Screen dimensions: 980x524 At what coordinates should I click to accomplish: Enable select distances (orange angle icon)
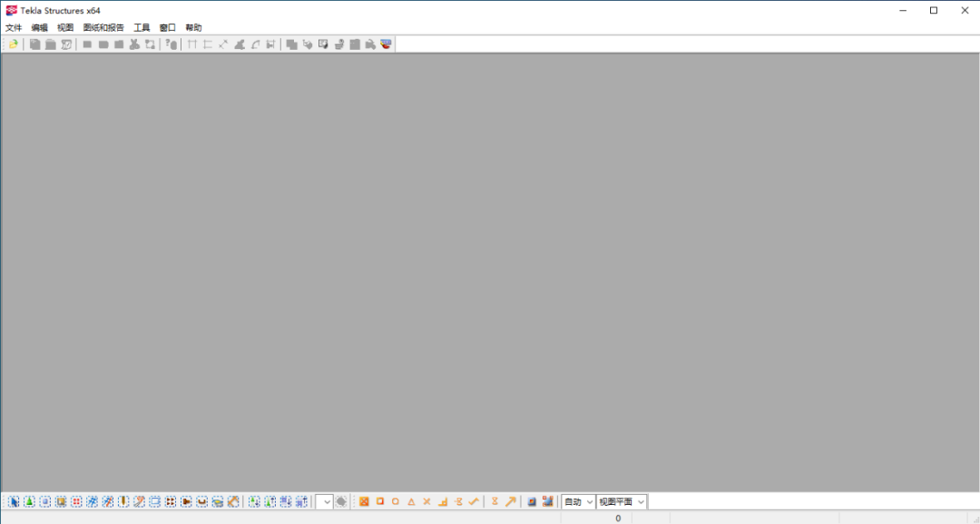233,501
